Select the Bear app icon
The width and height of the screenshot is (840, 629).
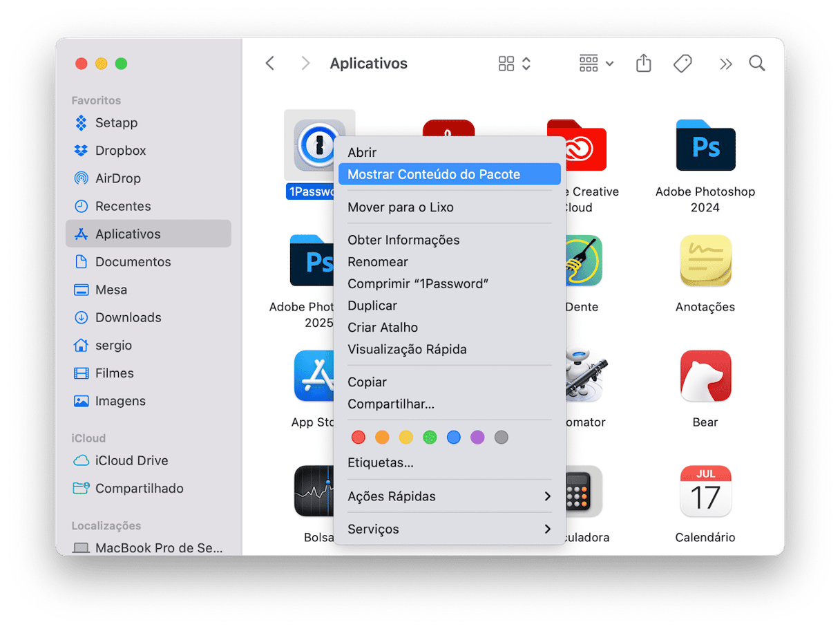coord(705,377)
